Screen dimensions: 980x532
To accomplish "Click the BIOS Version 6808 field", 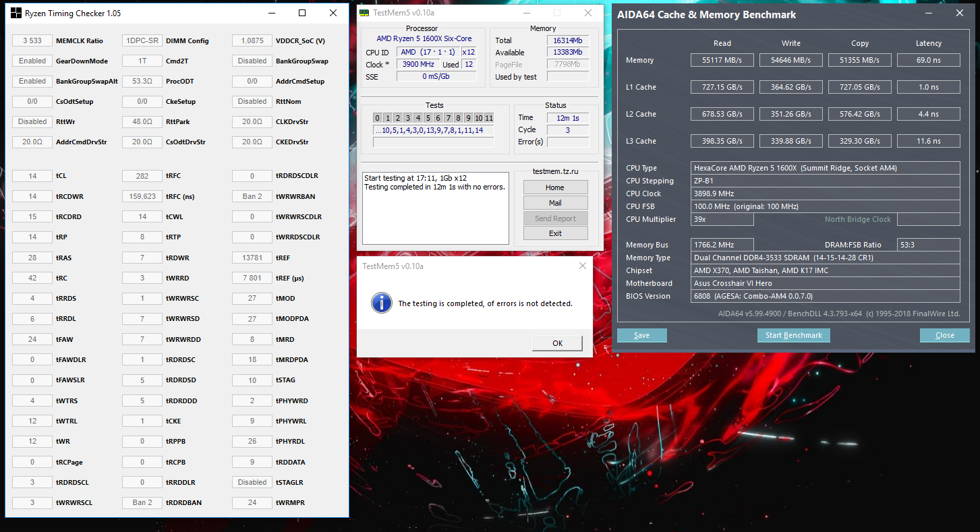I will click(x=826, y=296).
